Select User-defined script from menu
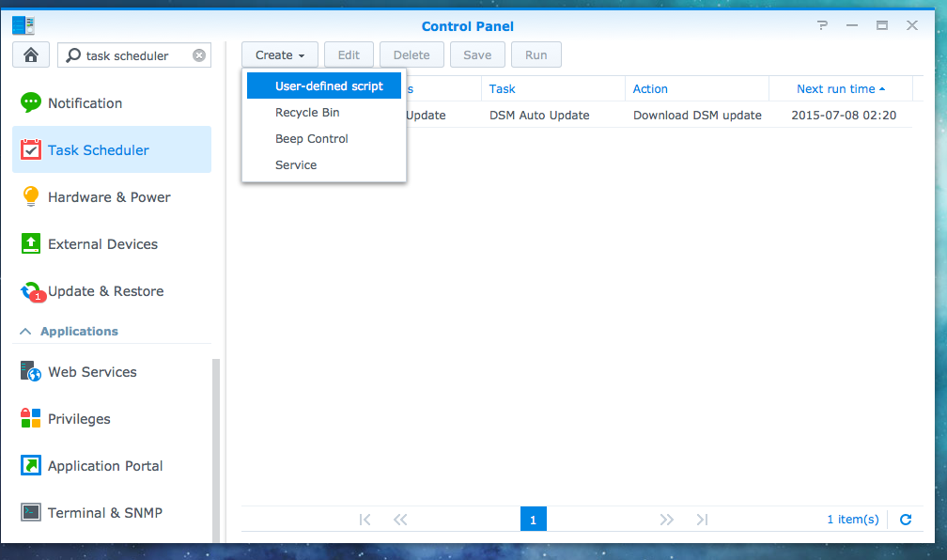This screenshot has width=947, height=560. point(329,86)
